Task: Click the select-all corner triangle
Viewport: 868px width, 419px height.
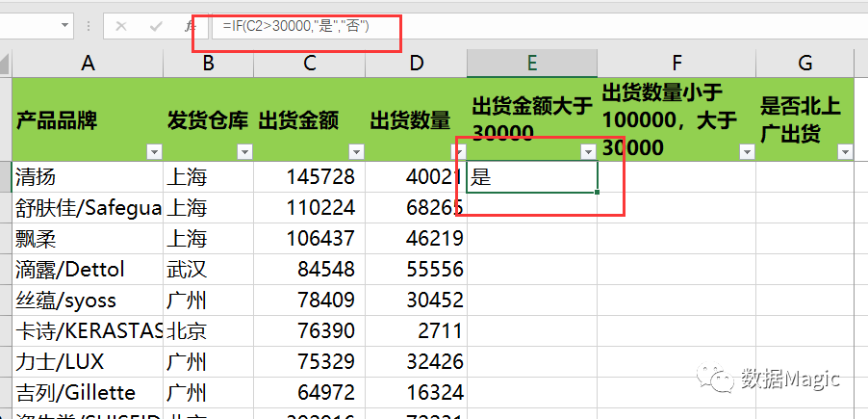Action: point(5,64)
